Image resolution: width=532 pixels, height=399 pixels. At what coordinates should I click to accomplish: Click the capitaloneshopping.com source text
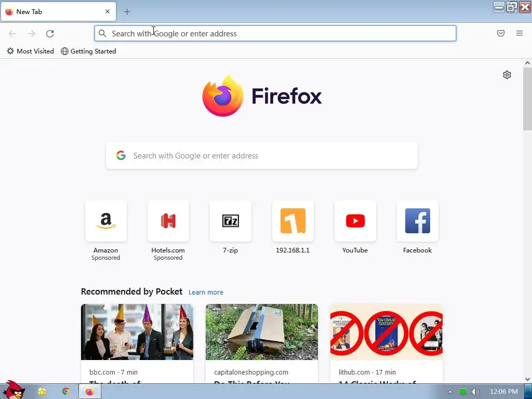(251, 372)
